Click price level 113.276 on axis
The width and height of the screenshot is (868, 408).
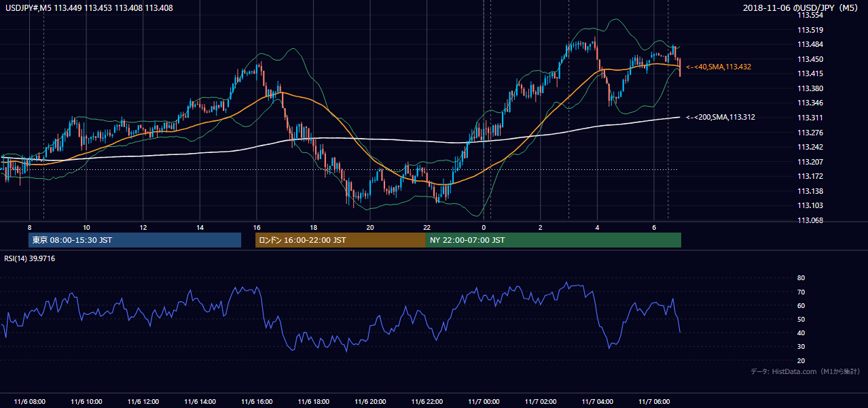pyautogui.click(x=810, y=133)
